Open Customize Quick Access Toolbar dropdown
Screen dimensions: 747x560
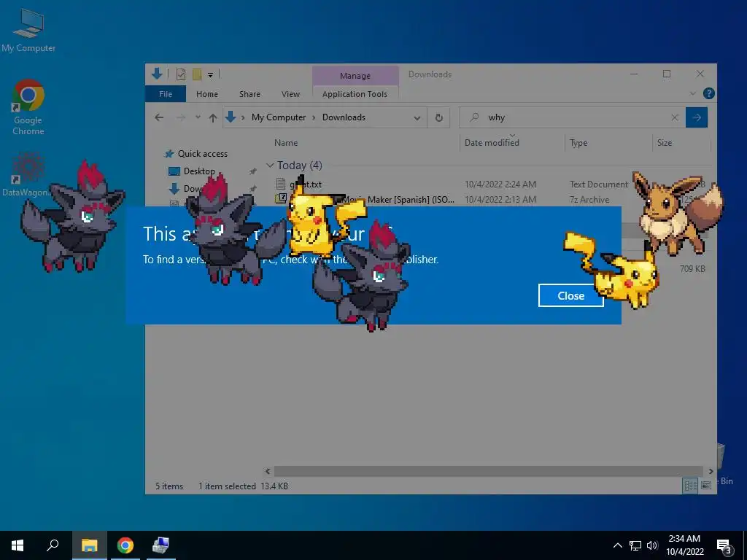(210, 75)
